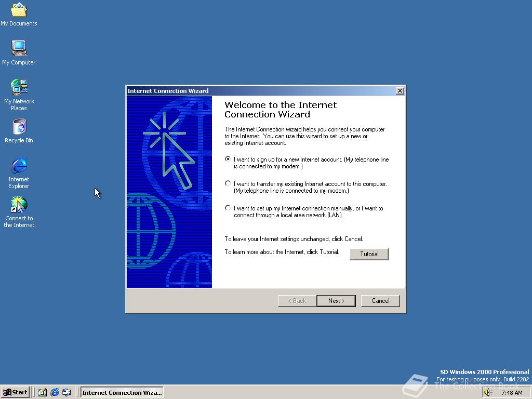
Task: Click the Internet Connection Wizard title bar
Action: point(261,90)
